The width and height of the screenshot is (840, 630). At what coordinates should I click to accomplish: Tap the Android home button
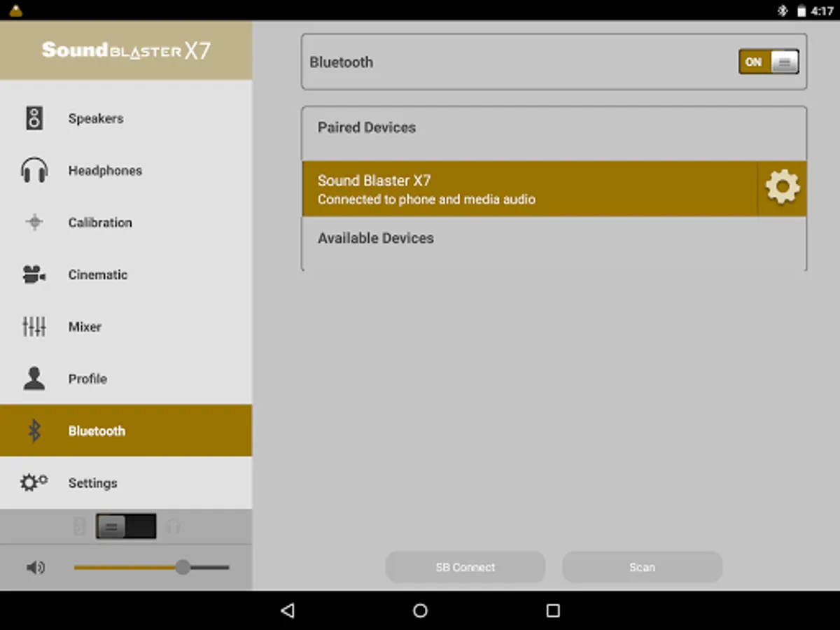click(420, 610)
